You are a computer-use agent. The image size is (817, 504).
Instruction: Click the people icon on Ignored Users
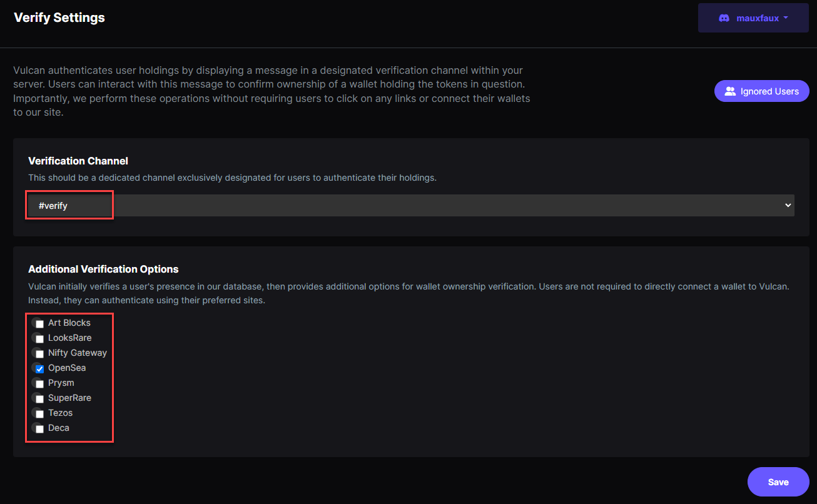(x=730, y=91)
